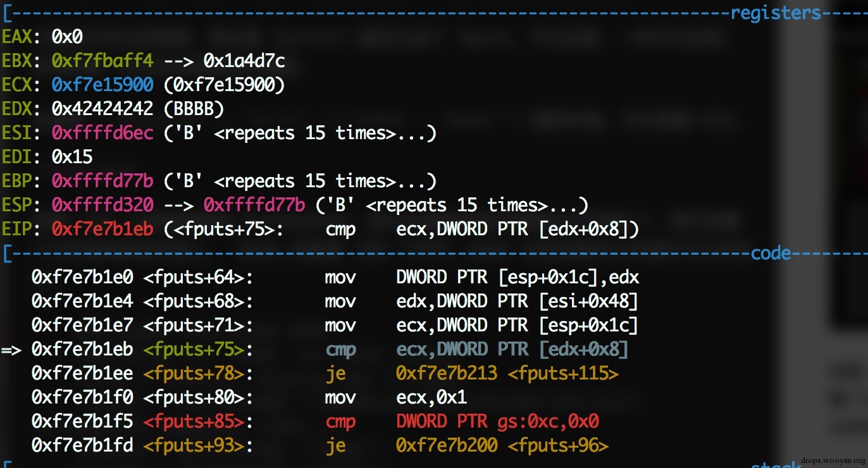Select the EIP address 0xf7e7b1eb

click(102, 229)
